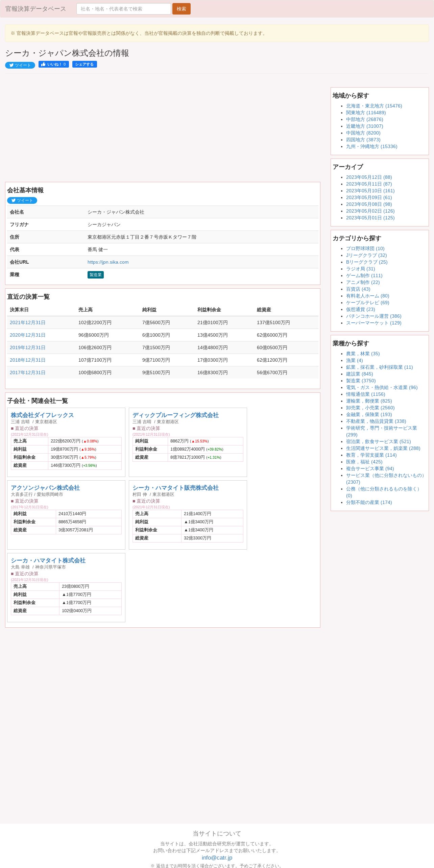
Task: Open archive 2023年05月01日 (125)
Action: [x=370, y=218]
